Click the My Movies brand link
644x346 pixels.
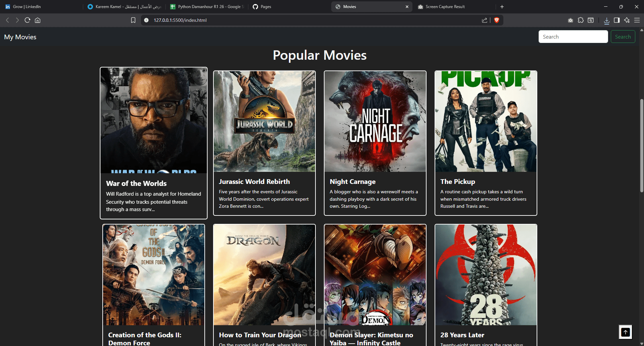tap(20, 37)
